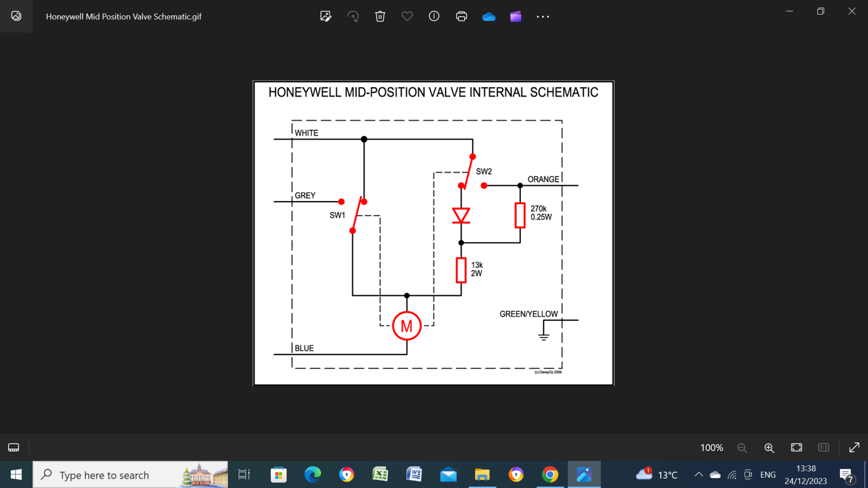Open Clipchamp video editor icon

pyautogui.click(x=516, y=16)
